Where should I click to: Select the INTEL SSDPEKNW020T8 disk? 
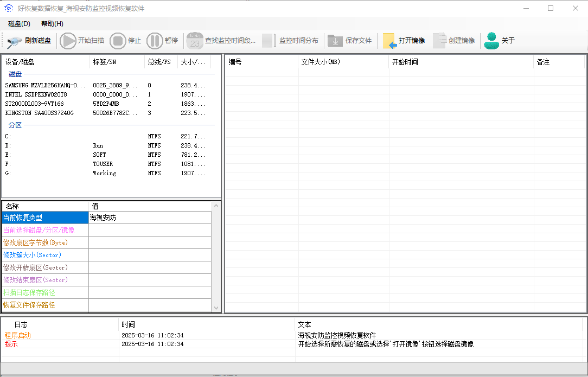108,94
